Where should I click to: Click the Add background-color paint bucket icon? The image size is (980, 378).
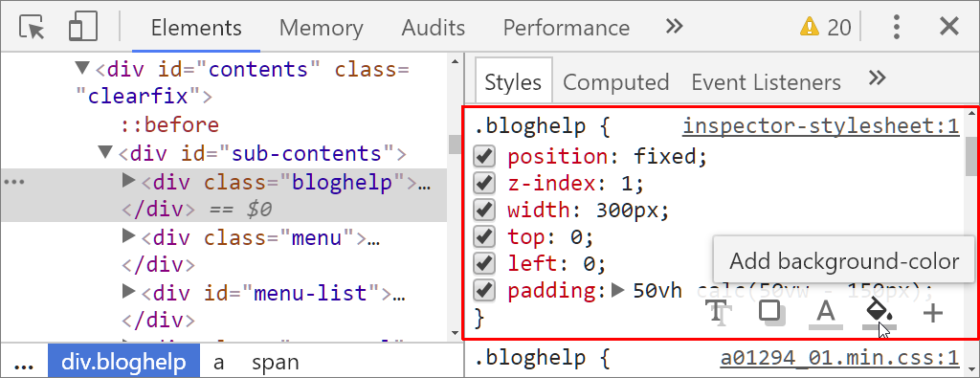tap(880, 313)
